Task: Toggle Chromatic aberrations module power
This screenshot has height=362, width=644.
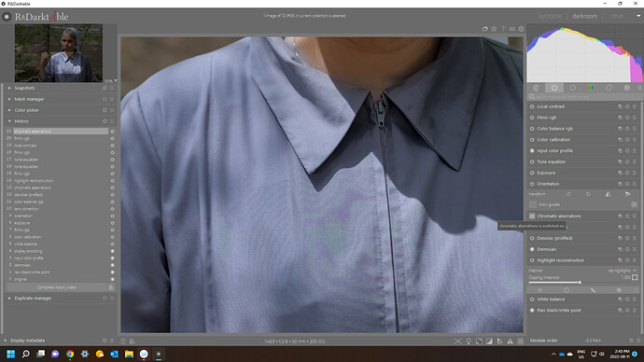Action: [x=532, y=216]
